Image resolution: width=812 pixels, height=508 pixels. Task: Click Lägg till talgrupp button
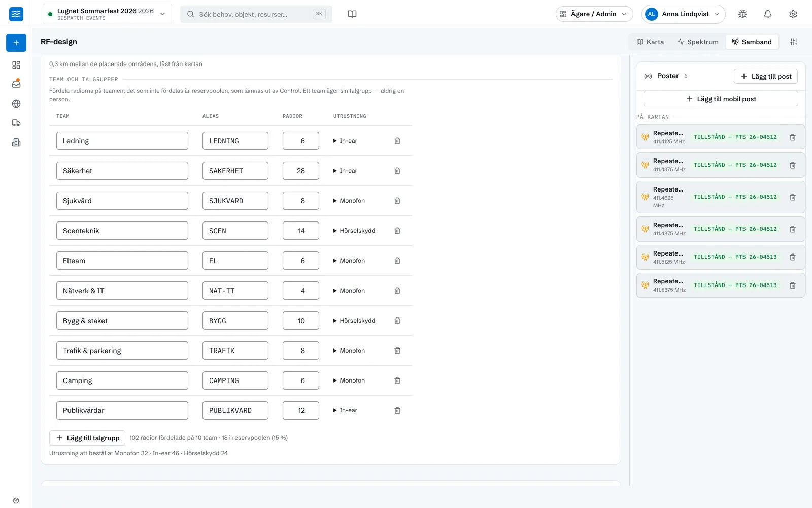(87, 438)
